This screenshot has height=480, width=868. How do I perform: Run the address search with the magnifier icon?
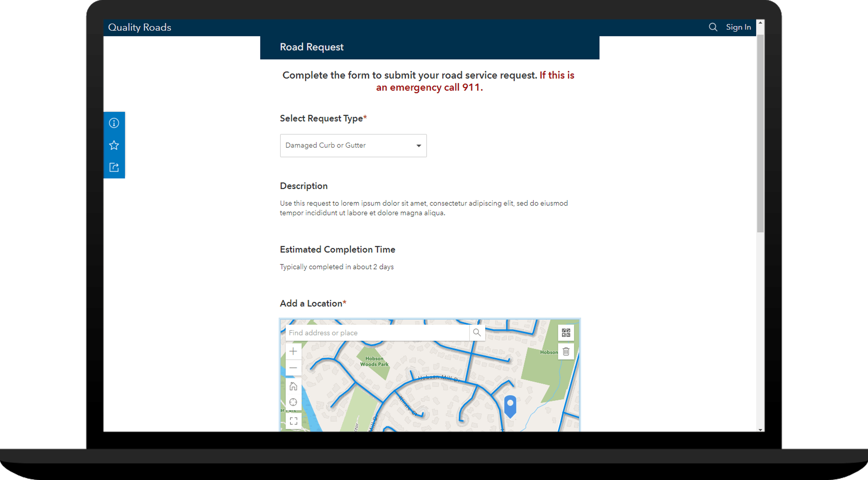[x=477, y=333]
